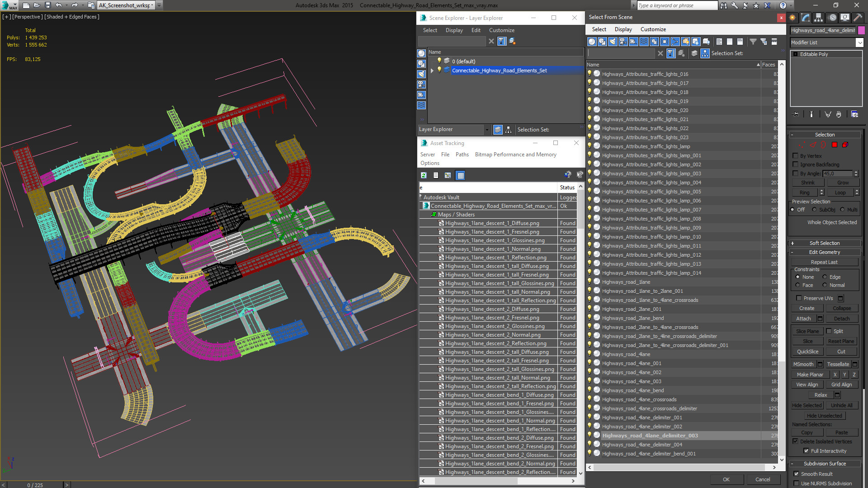Open the Hierarchy command panel tab
Viewport: 868px width, 488px height.
pyautogui.click(x=819, y=18)
